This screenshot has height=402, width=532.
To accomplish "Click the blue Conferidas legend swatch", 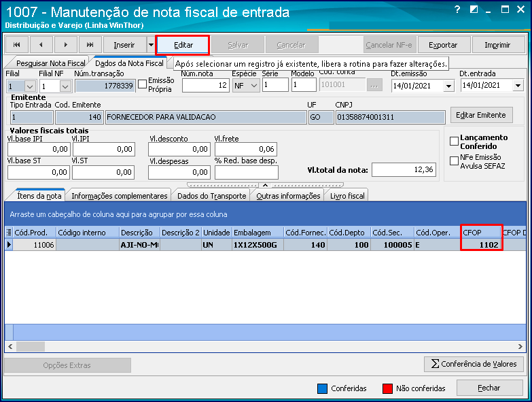I will pyautogui.click(x=322, y=388).
